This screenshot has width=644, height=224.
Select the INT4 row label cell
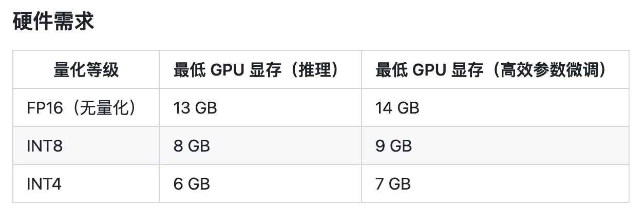(x=44, y=184)
